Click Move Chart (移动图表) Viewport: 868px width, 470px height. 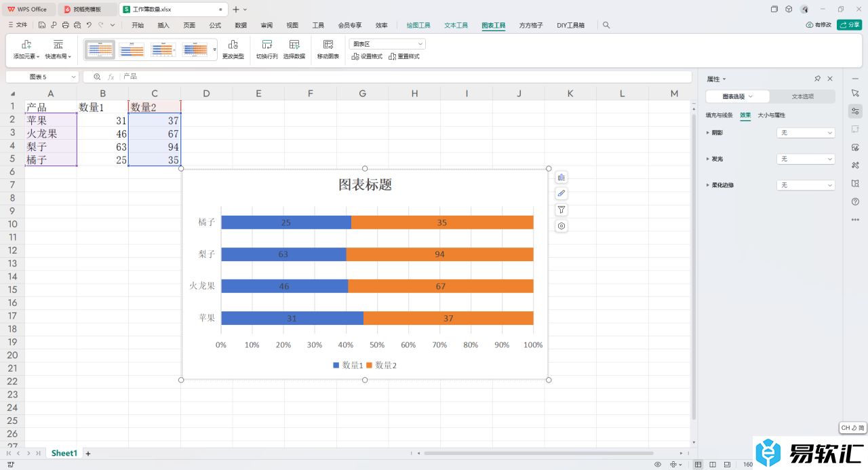tap(328, 49)
